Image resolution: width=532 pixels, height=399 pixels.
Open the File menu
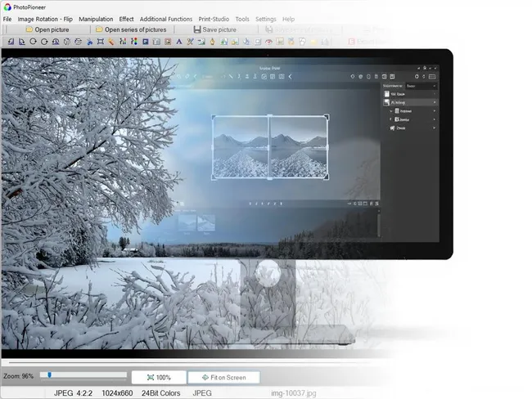(7, 19)
